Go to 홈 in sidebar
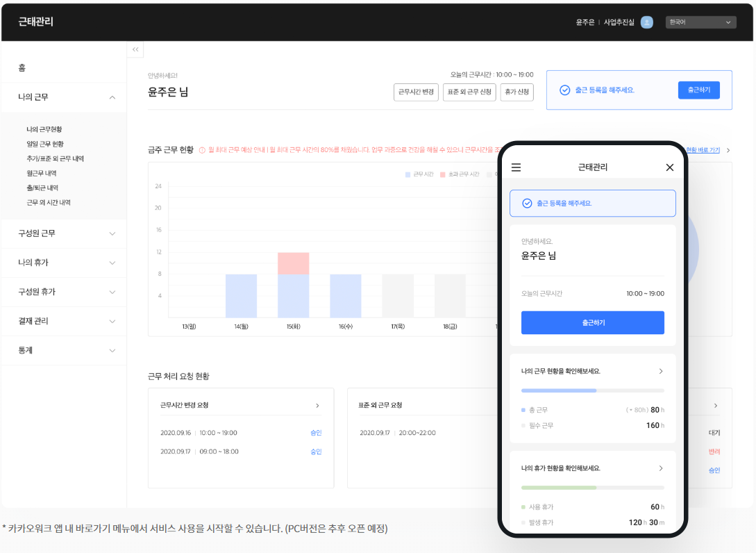This screenshot has width=756, height=553. [22, 68]
